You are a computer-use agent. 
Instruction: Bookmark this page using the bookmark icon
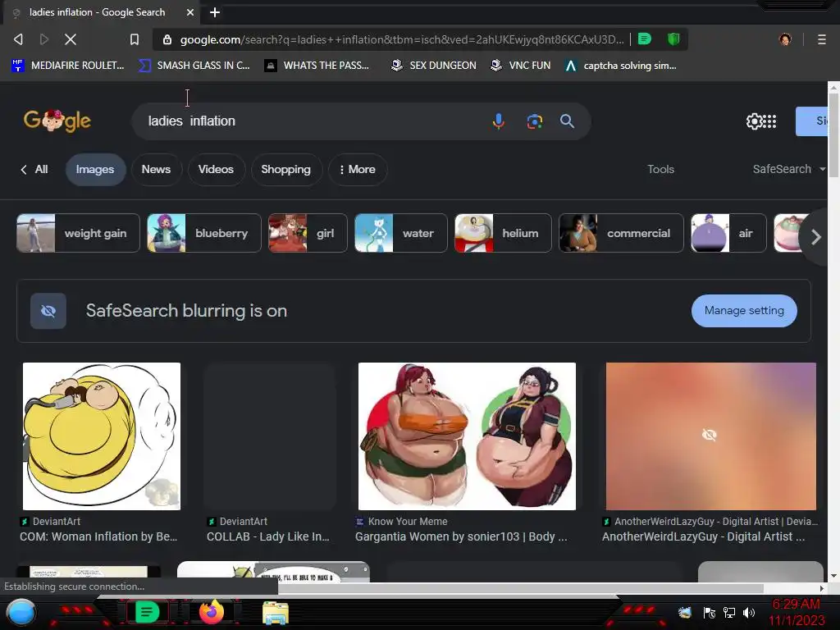[x=135, y=39]
